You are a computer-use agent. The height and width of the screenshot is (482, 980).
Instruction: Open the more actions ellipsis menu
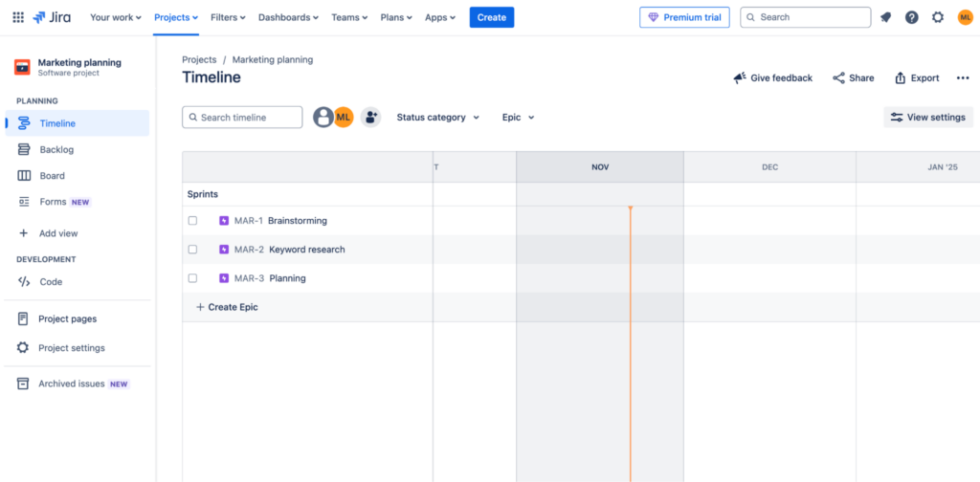point(963,78)
